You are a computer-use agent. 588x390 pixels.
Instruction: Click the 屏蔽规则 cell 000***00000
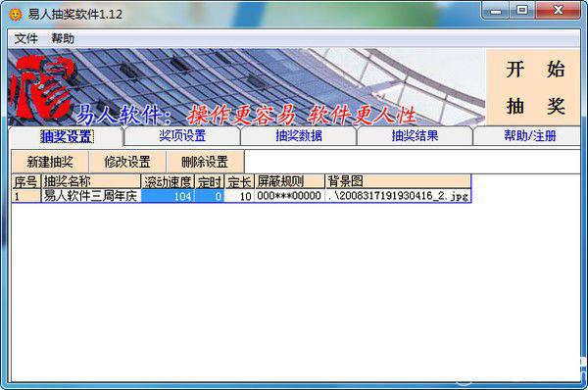(289, 196)
